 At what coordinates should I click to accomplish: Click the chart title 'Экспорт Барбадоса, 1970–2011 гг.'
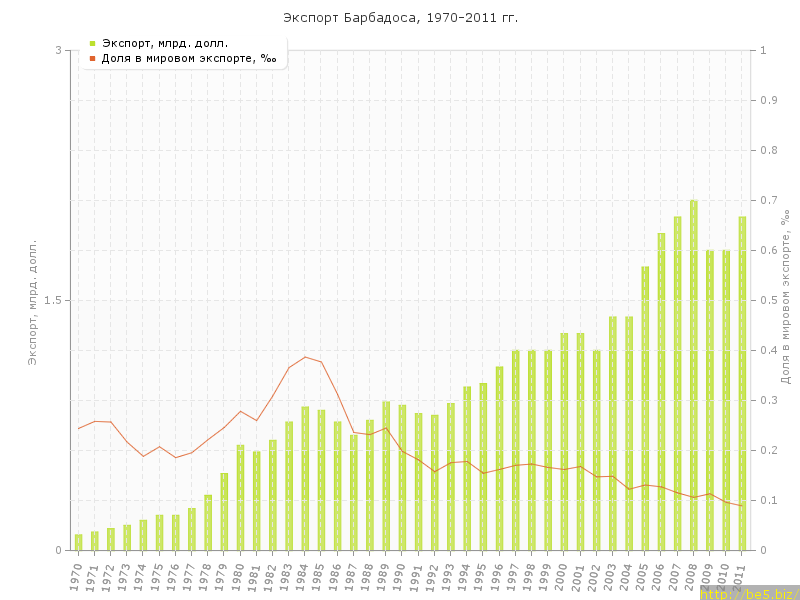(x=400, y=18)
